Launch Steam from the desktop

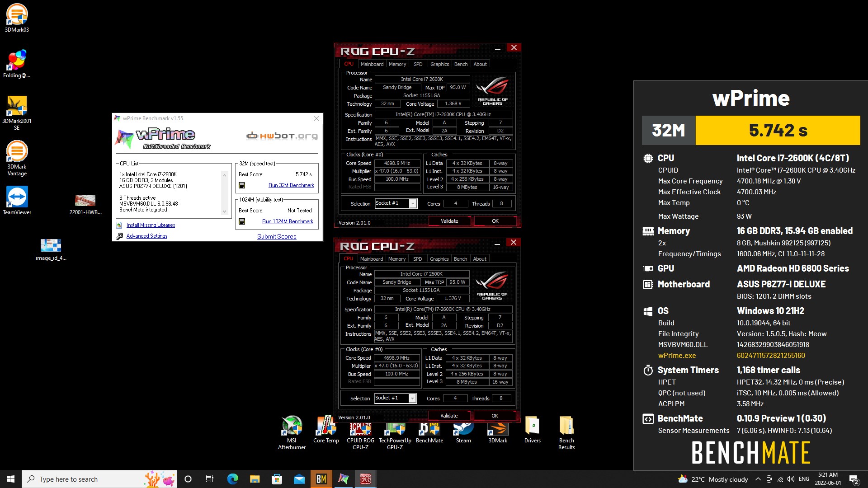point(463,432)
